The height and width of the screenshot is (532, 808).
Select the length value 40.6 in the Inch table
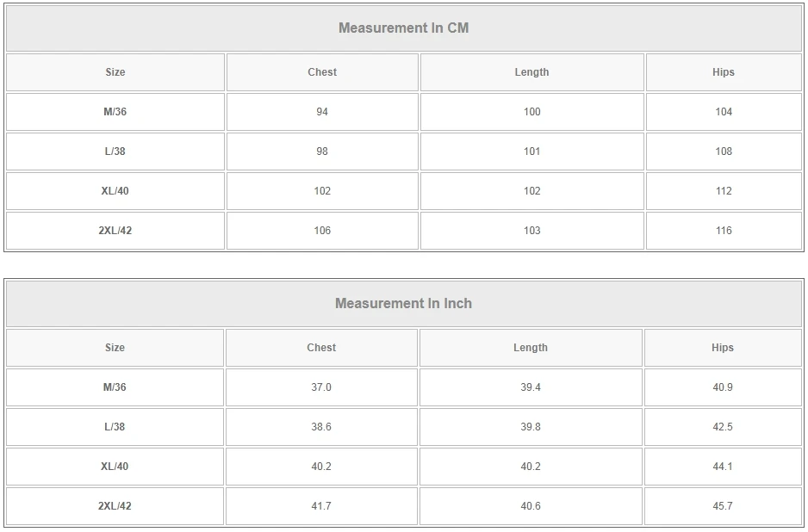pyautogui.click(x=531, y=506)
